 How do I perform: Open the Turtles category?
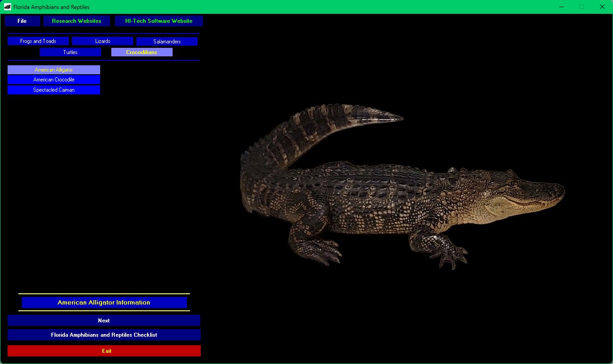coord(70,52)
